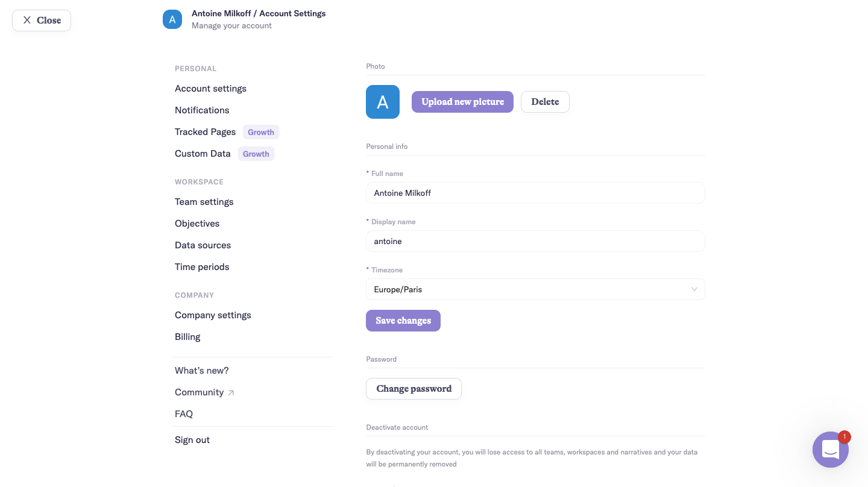
Task: Open the chat support widget icon
Action: [x=830, y=450]
